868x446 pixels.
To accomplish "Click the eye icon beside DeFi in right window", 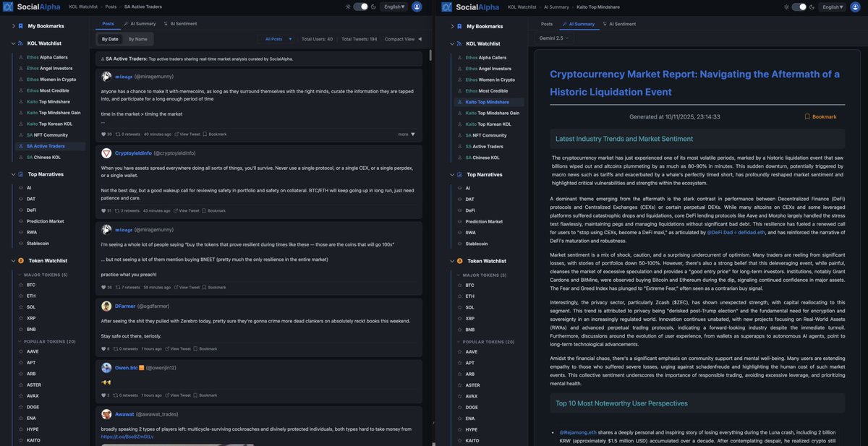I will pyautogui.click(x=459, y=210).
